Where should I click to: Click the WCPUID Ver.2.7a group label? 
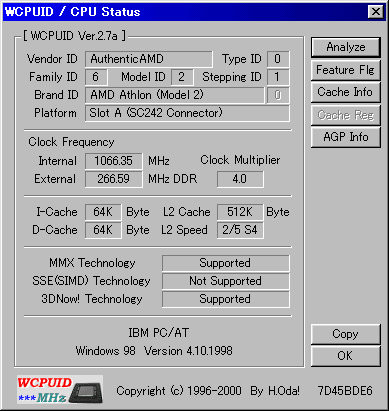coord(75,36)
